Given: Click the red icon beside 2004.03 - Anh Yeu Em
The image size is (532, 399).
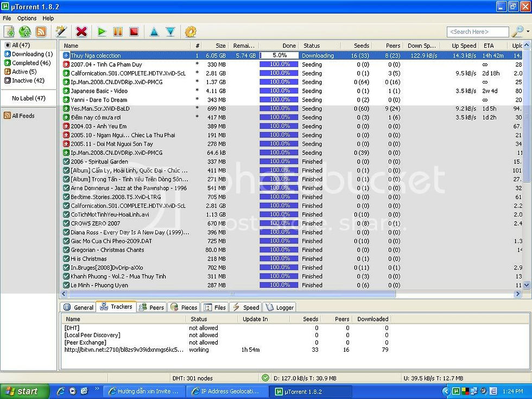Looking at the screenshot, I should [x=66, y=126].
